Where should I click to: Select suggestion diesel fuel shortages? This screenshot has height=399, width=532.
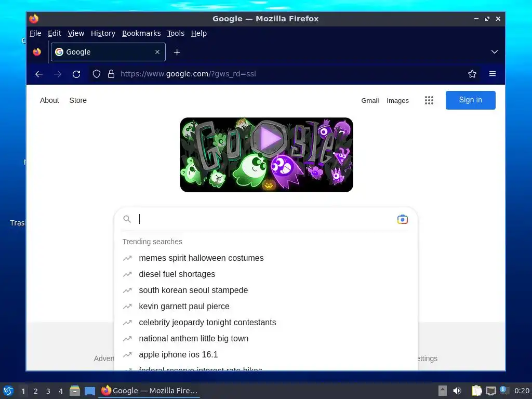265,274
